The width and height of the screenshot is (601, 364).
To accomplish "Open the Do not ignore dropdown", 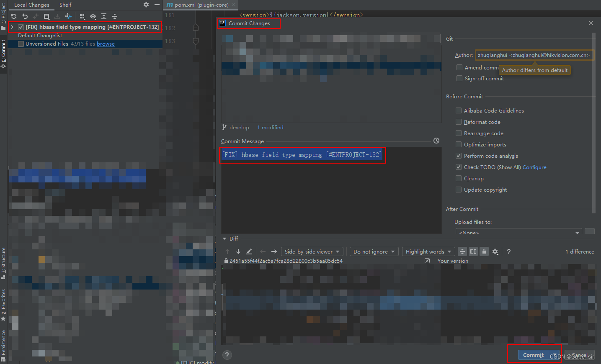I will 374,251.
